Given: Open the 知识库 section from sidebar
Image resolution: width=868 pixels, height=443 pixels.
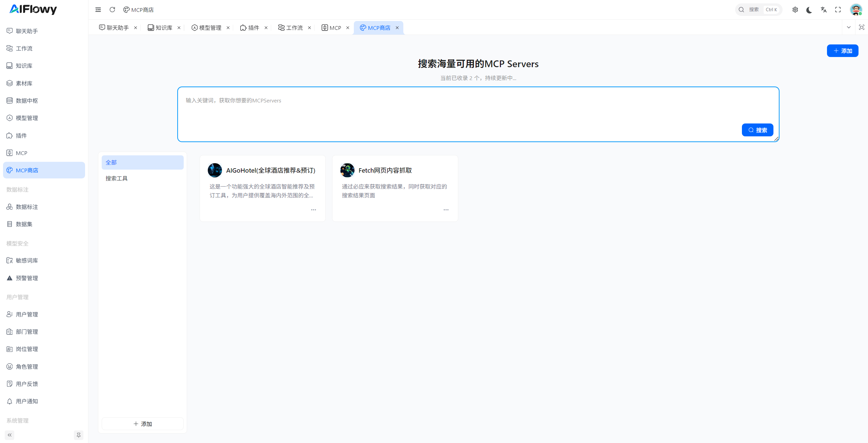Looking at the screenshot, I should pyautogui.click(x=24, y=66).
